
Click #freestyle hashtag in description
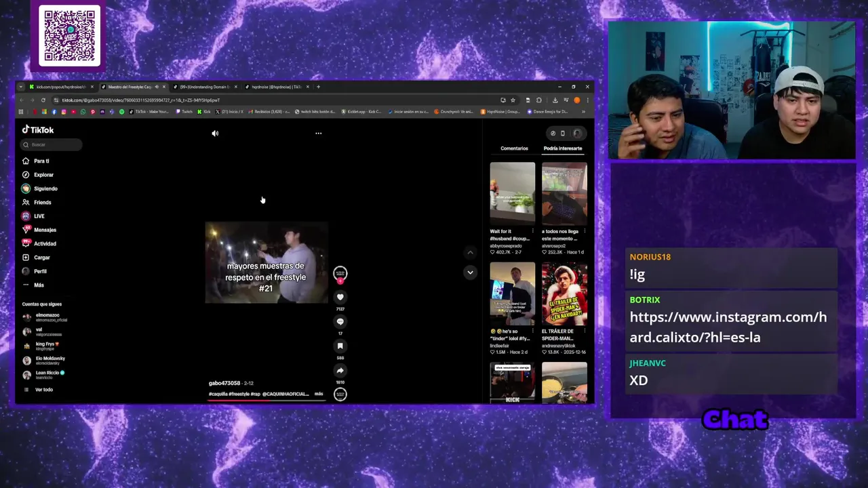239,394
